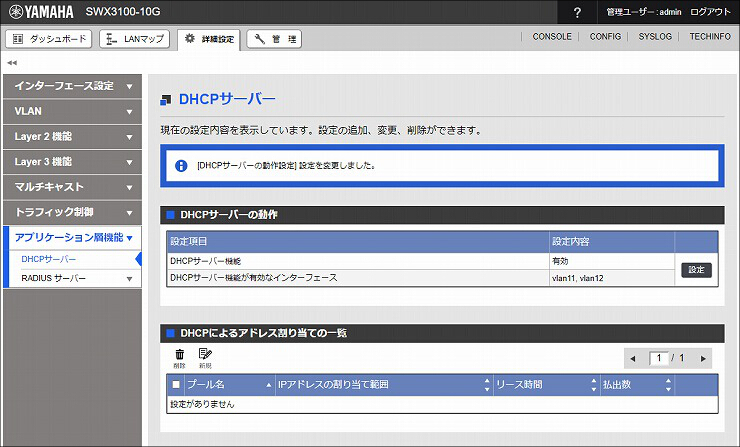The height and width of the screenshot is (447, 740).
Task: Open the ダッシュボード tab
Action: (x=49, y=39)
